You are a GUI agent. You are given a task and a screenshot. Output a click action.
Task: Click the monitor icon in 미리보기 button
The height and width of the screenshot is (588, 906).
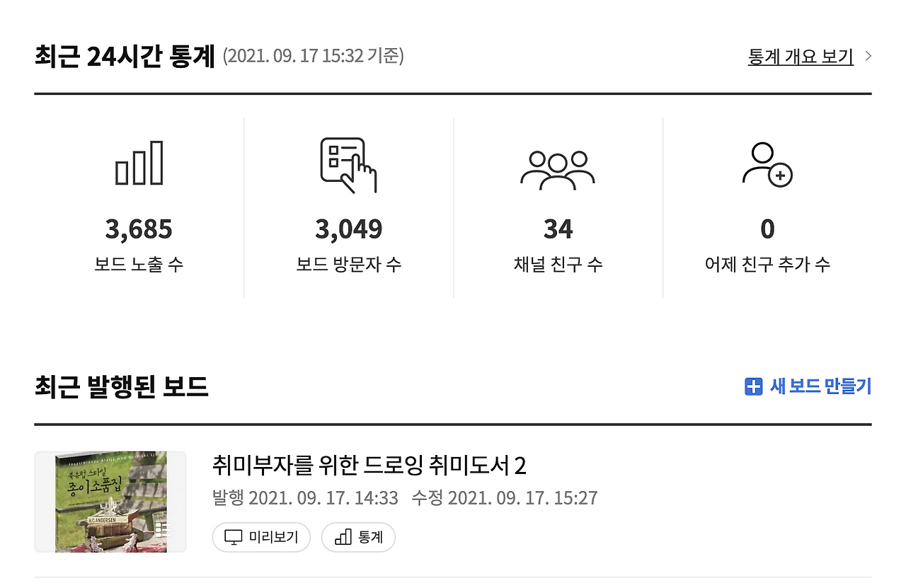click(x=233, y=537)
